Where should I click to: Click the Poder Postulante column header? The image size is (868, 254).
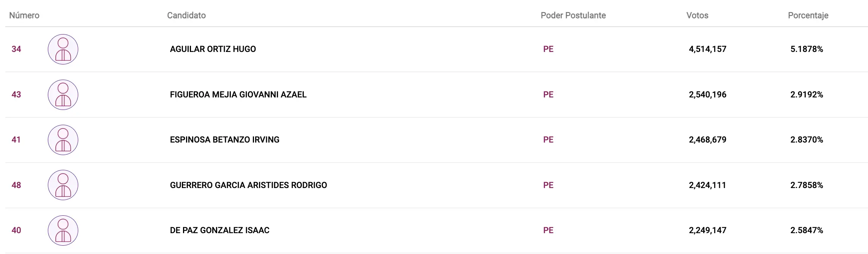tap(573, 16)
